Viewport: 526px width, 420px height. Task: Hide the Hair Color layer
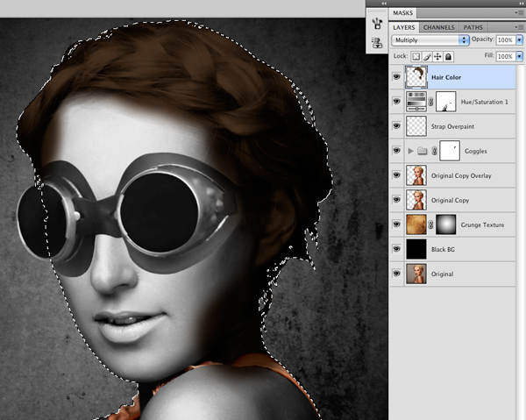[x=396, y=77]
